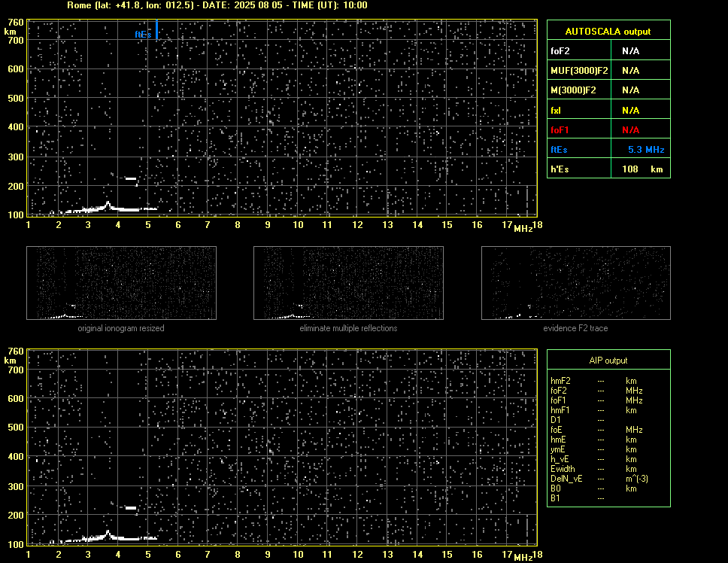This screenshot has height=563, width=728.
Task: Select the hmF1 entry in AIP output
Action: (x=560, y=410)
